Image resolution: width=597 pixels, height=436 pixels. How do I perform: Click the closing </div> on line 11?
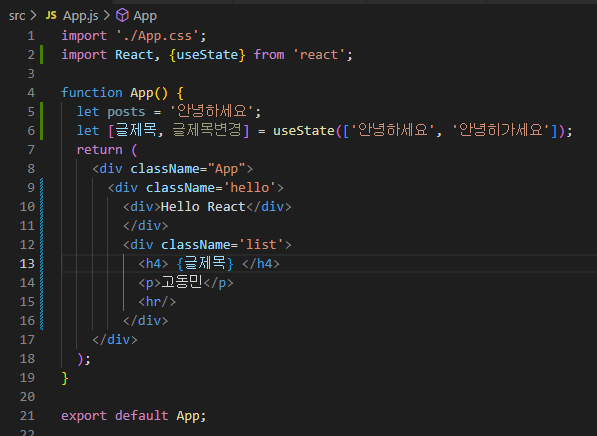pyautogui.click(x=145, y=226)
